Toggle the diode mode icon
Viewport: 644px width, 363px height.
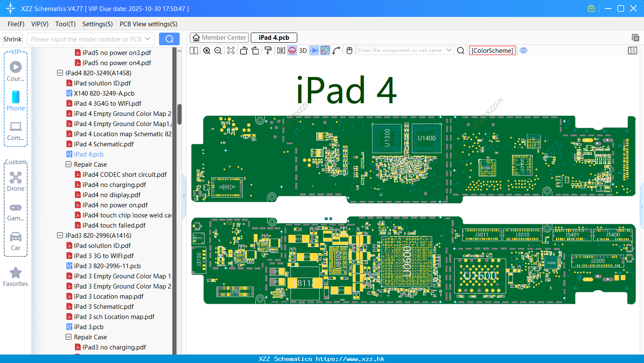(x=314, y=50)
